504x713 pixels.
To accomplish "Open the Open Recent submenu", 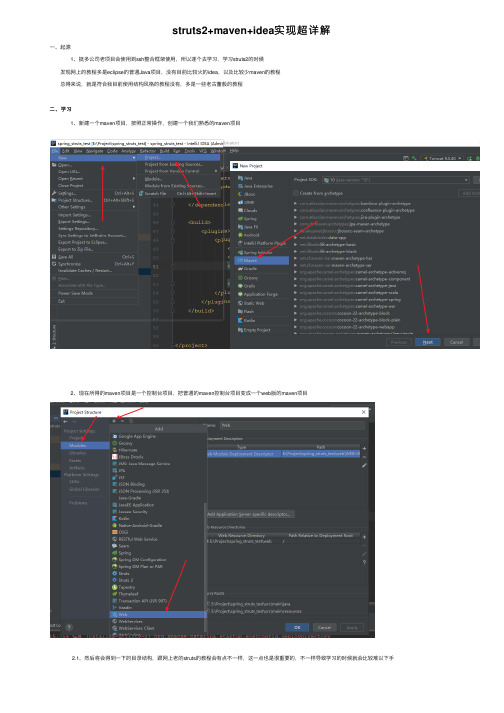I will [x=94, y=179].
